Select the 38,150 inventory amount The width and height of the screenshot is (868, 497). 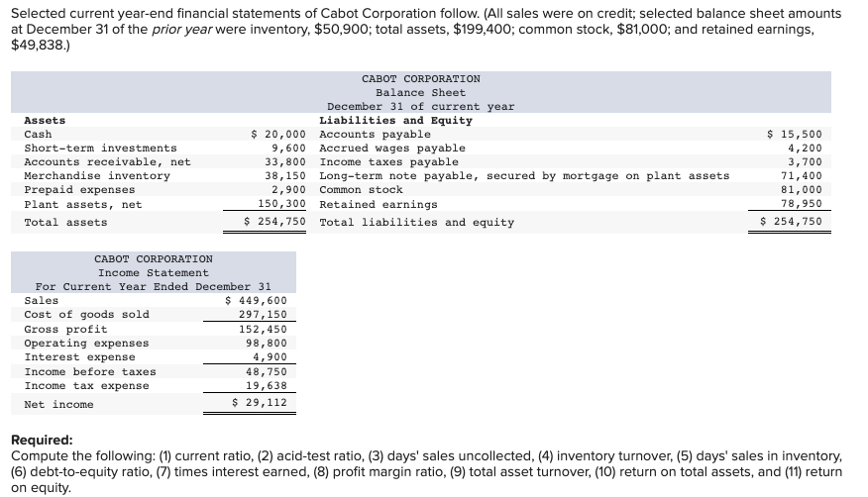tap(285, 176)
